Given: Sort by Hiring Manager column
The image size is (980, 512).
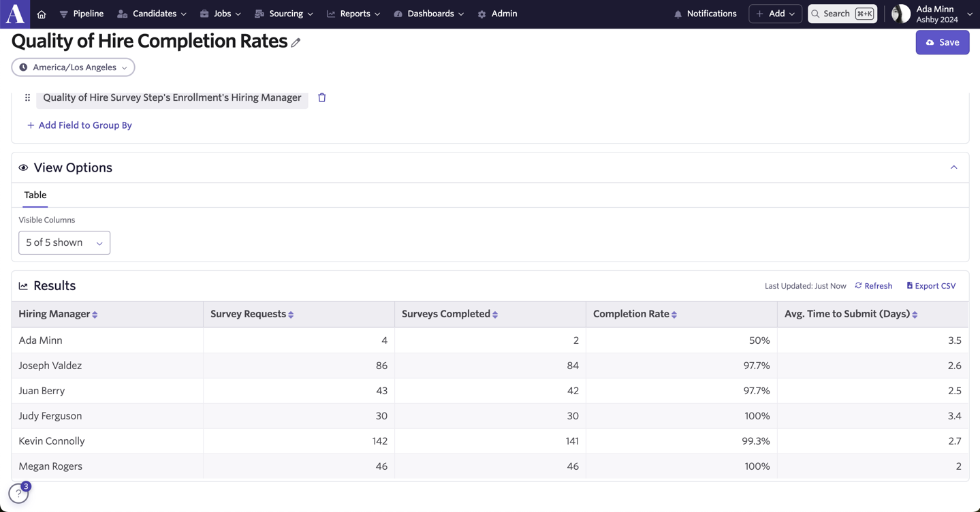Looking at the screenshot, I should point(95,315).
